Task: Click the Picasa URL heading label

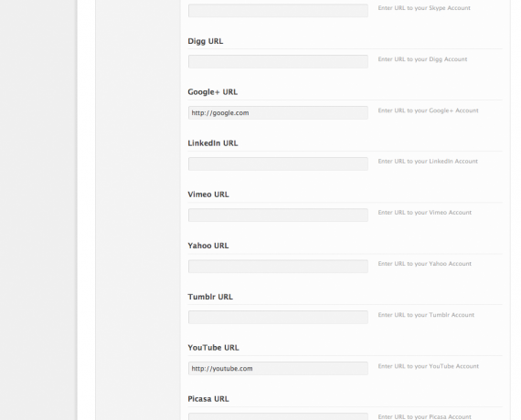Action: click(x=208, y=399)
